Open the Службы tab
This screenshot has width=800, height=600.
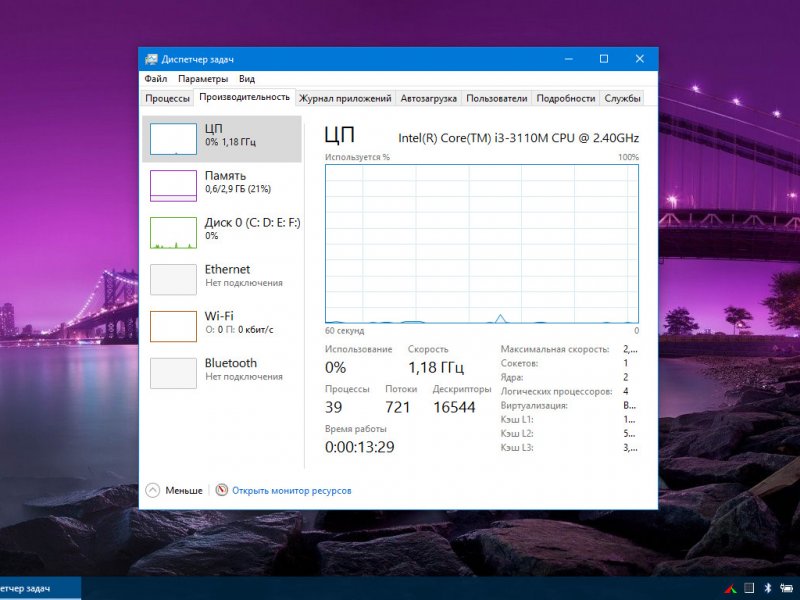click(x=622, y=98)
